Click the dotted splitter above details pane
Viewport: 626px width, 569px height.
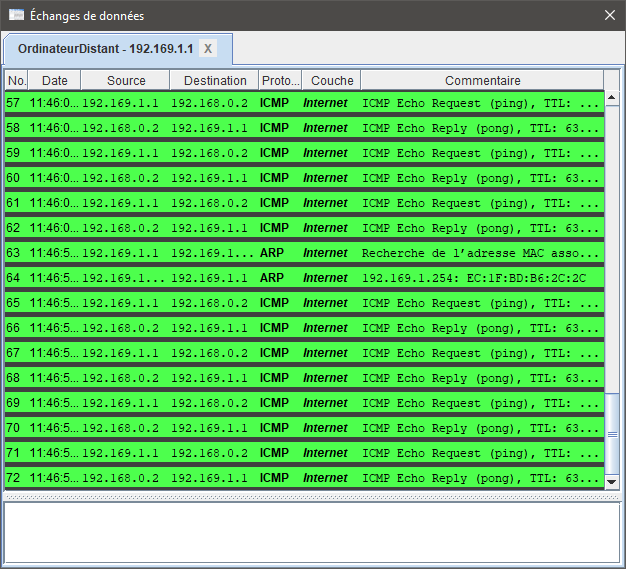(x=312, y=496)
